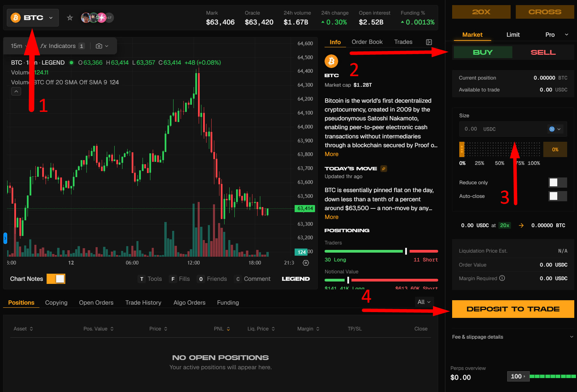Screen dimensions: 577x392
Task: Select the SELL side
Action: (543, 52)
